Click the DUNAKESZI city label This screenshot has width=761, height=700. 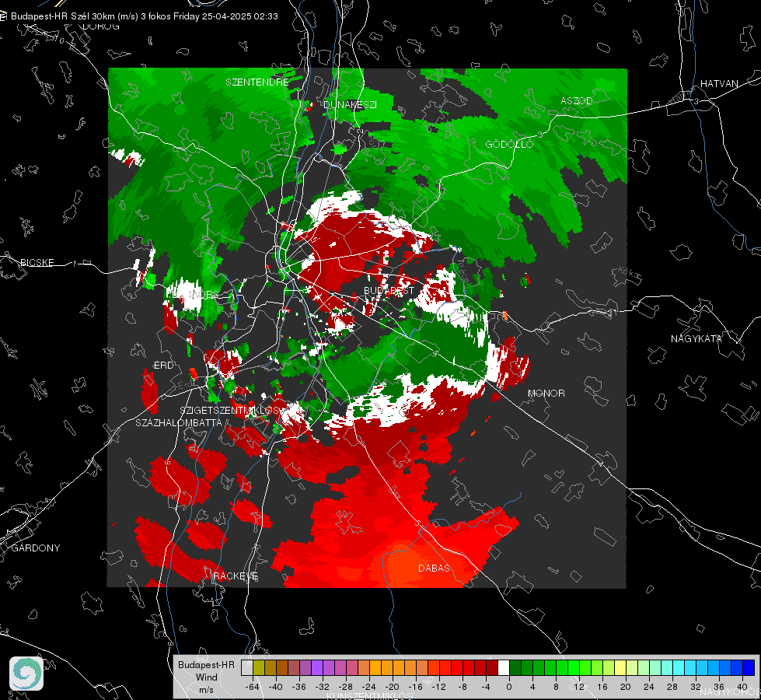350,104
